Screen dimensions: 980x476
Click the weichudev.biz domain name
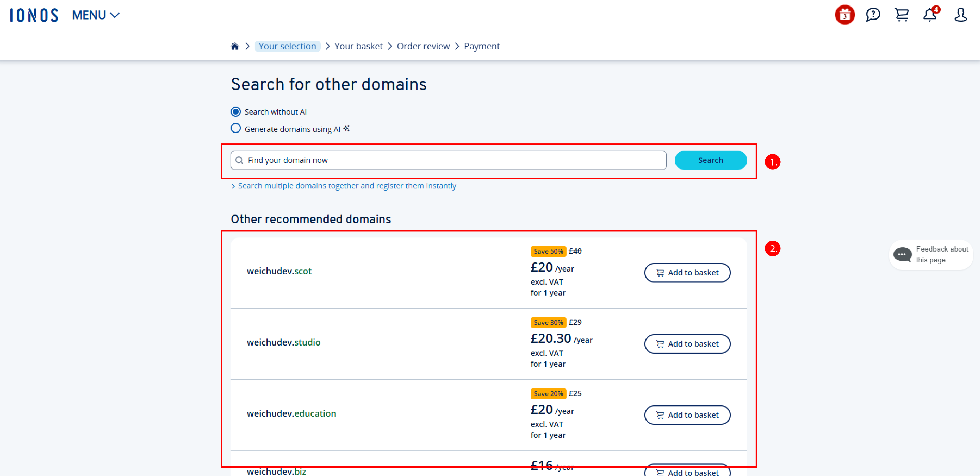(276, 471)
